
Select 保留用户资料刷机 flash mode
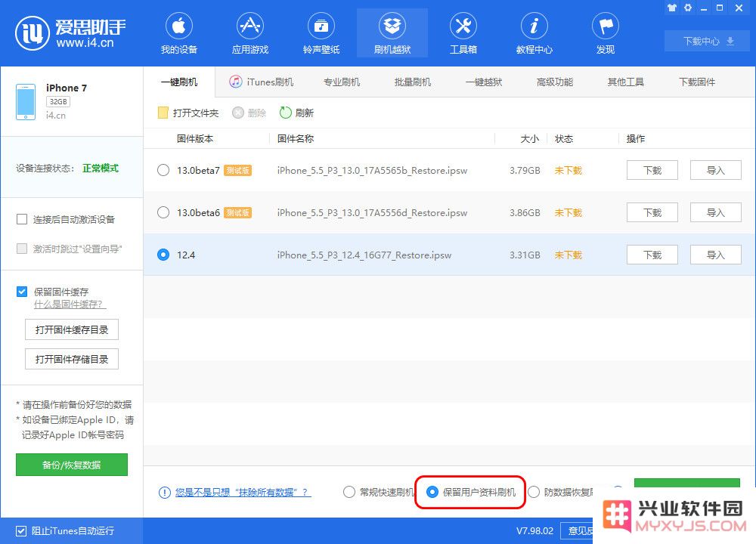coord(432,492)
